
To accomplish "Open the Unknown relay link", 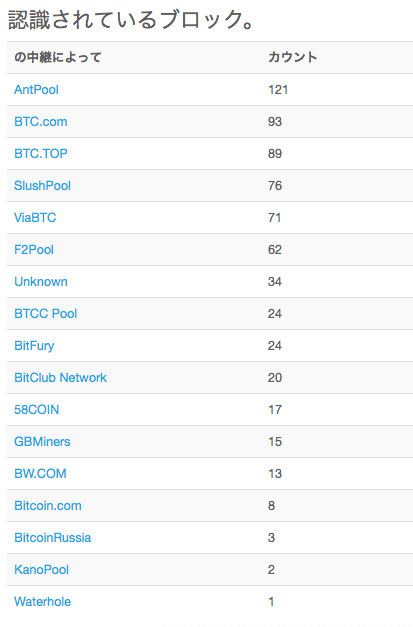I will pyautogui.click(x=41, y=282).
